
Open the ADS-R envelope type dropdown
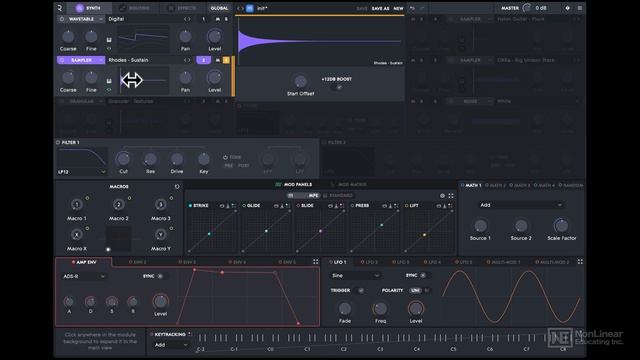point(84,276)
